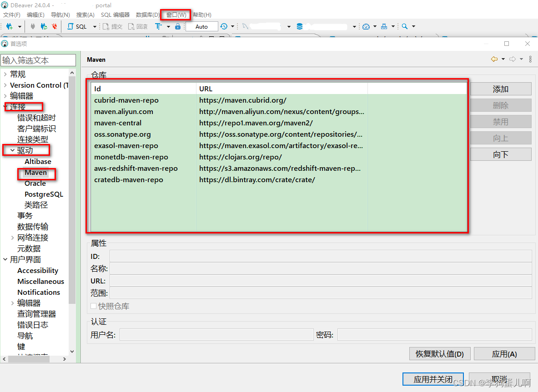Open the search dropdown arrow

pos(413,26)
